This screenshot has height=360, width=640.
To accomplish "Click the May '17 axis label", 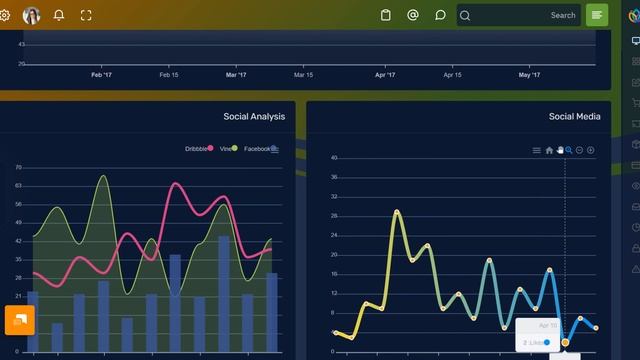I will click(x=529, y=75).
